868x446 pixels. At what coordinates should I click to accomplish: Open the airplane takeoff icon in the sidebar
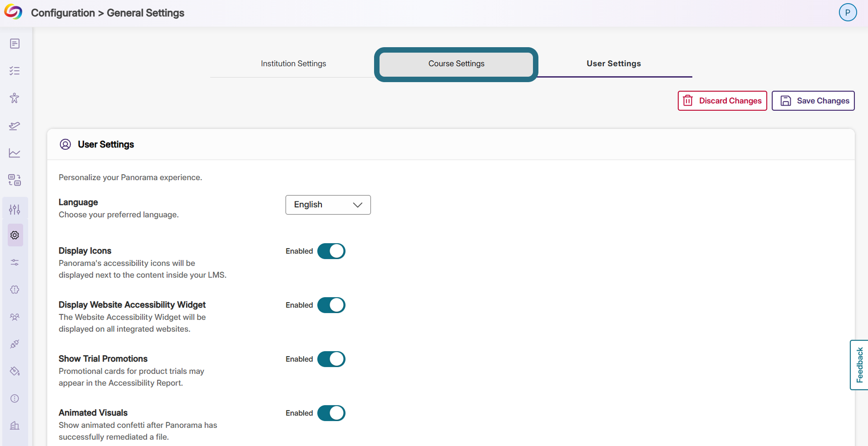15,126
